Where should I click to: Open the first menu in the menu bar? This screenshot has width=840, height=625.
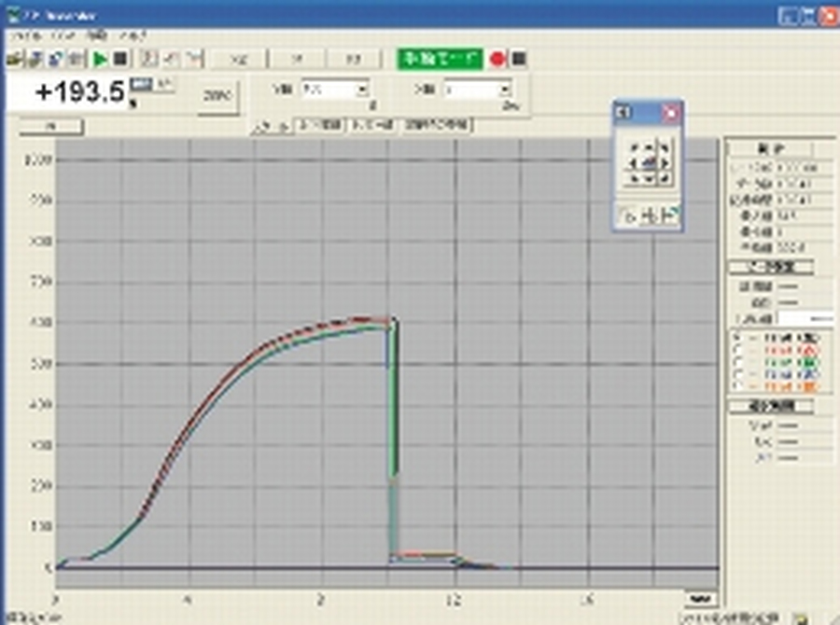pos(19,35)
